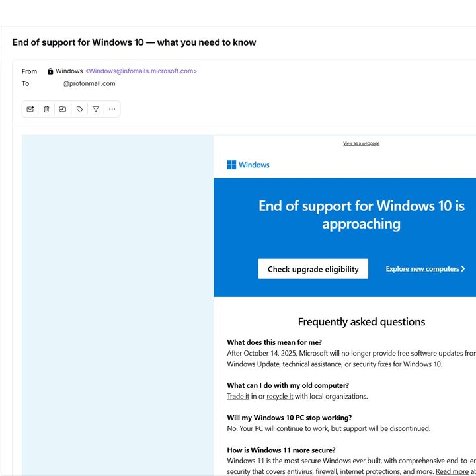Screen dimensions: 476x476
Task: Open the three-dot more actions menu
Action: [x=112, y=109]
